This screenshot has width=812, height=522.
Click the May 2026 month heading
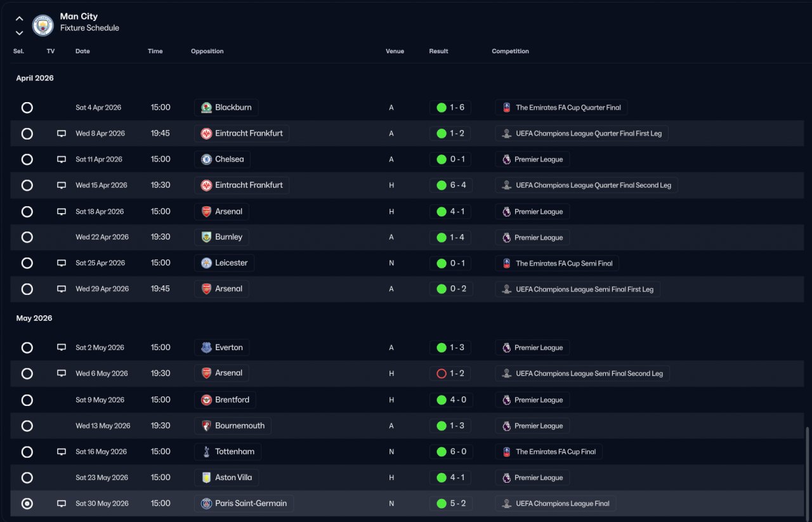coord(34,318)
